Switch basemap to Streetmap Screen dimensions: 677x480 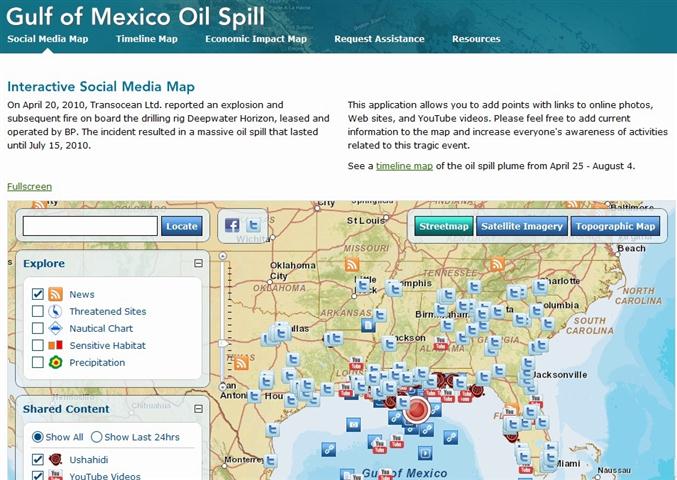[x=444, y=226]
